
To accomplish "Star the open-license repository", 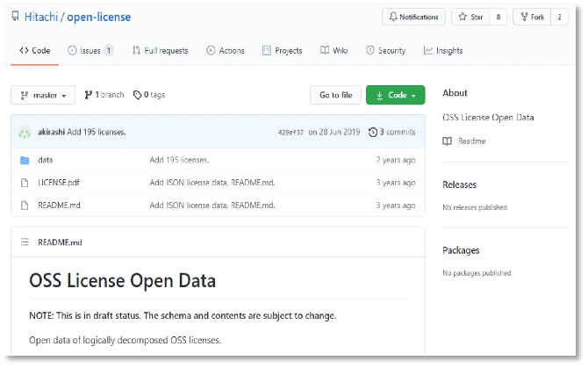I will pyautogui.click(x=470, y=17).
